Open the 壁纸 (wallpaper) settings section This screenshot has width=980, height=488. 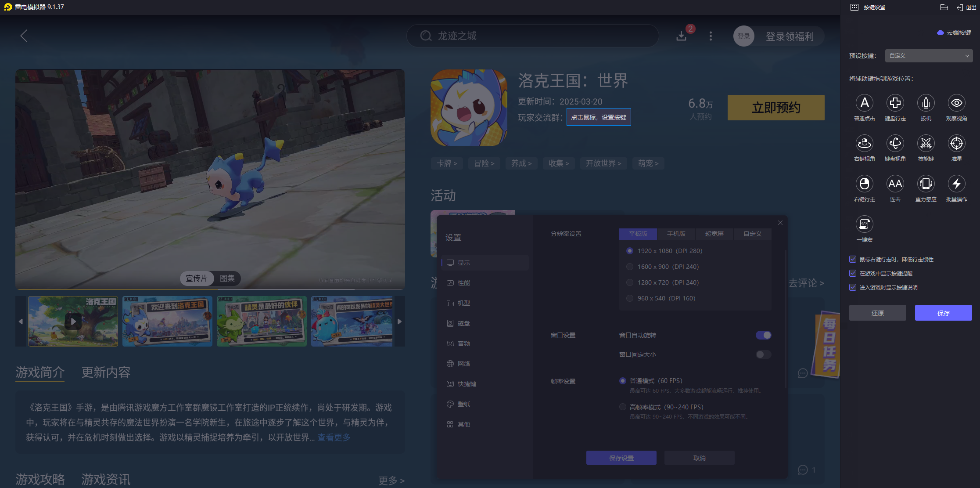click(x=463, y=404)
